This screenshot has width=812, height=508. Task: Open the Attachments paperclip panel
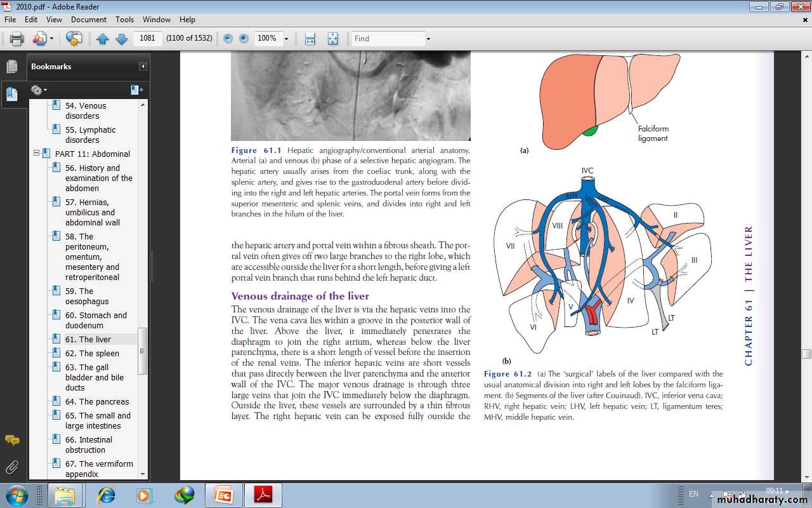[12, 468]
